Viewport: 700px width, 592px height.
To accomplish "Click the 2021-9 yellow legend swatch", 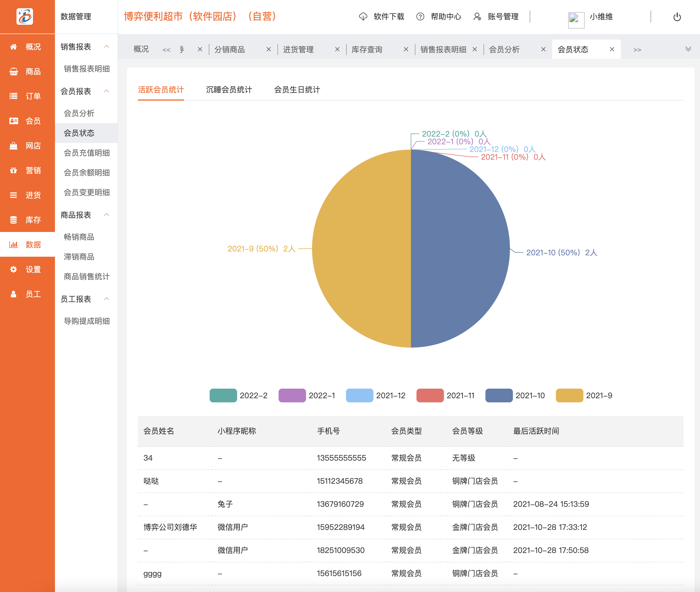I will pyautogui.click(x=569, y=395).
